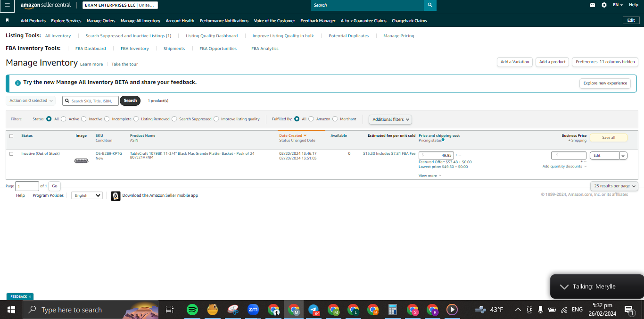The image size is (644, 319).
Task: Open Chrome with R profile badge
Action: (x=433, y=310)
